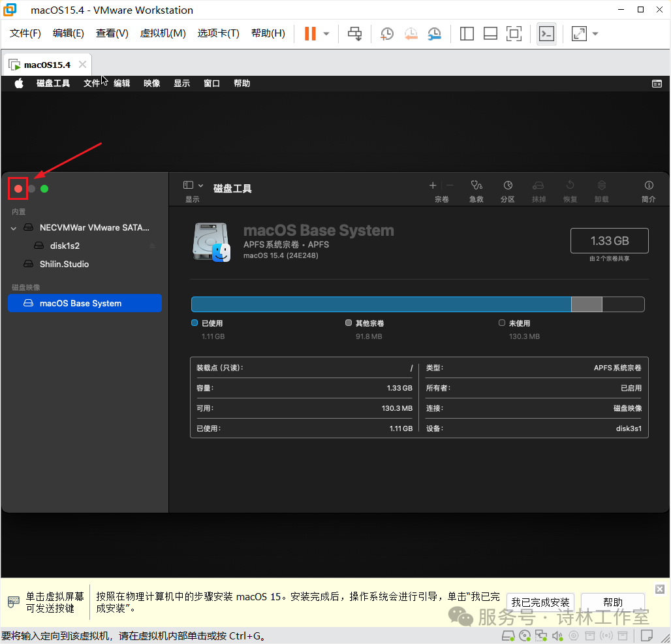This screenshot has width=671, height=644.
Task: Open the 帮助(H) menu in VMware
Action: (268, 33)
